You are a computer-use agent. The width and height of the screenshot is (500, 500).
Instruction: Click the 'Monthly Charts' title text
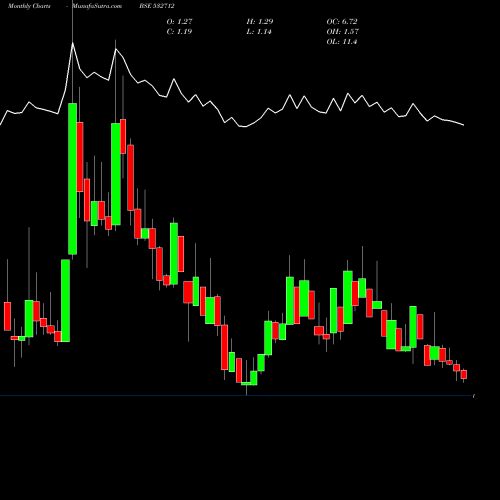coord(29,6)
